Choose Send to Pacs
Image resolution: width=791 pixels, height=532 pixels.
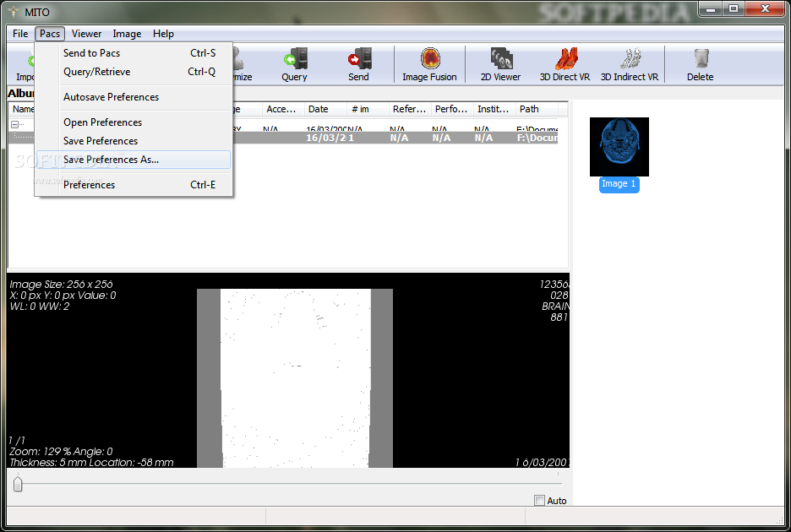pos(134,53)
